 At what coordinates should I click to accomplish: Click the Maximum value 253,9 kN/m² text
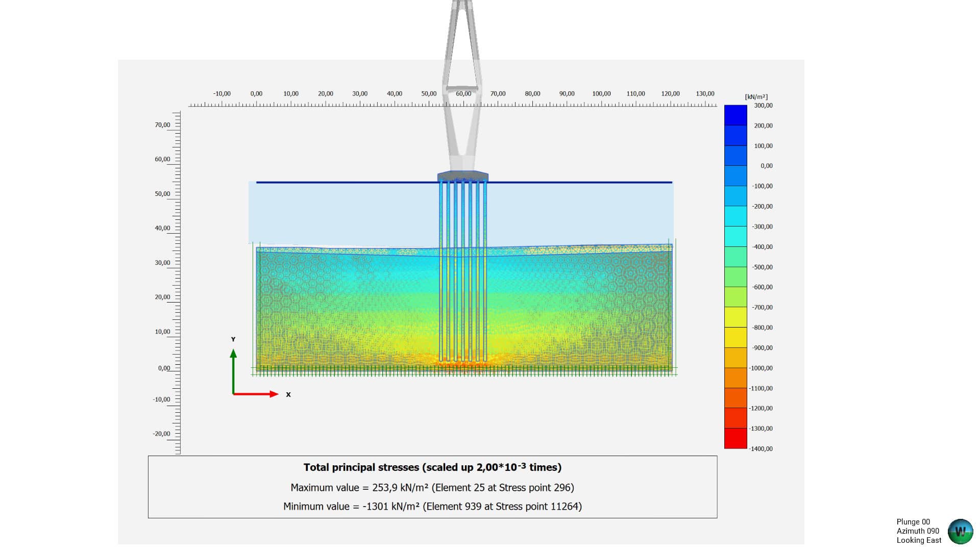[431, 488]
